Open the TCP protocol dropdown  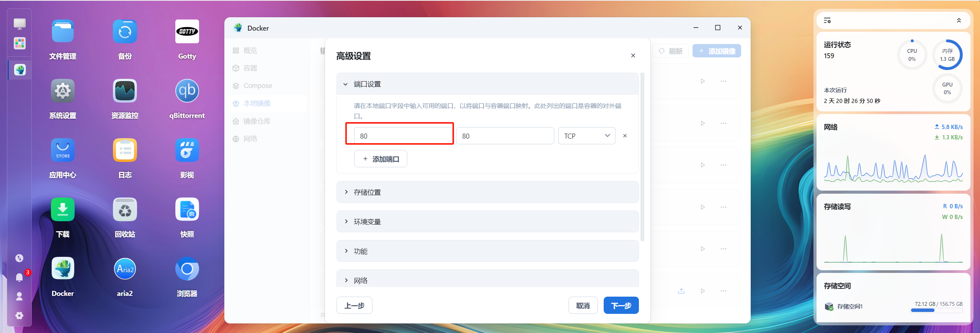pos(586,136)
